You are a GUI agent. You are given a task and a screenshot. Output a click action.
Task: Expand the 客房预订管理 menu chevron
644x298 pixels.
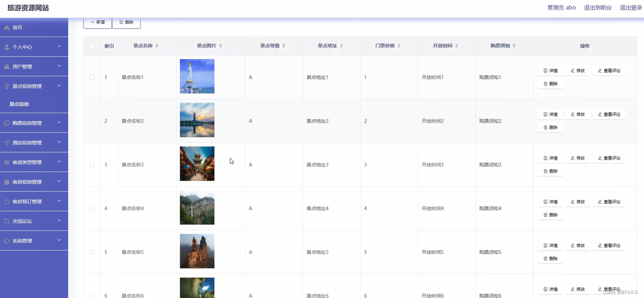(x=59, y=201)
